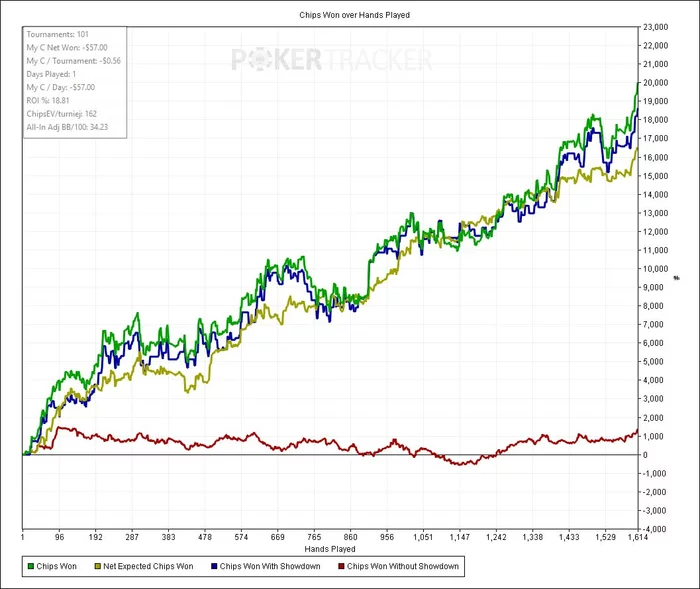Select the 'Net Expected Chips Won' legend label

click(x=148, y=566)
